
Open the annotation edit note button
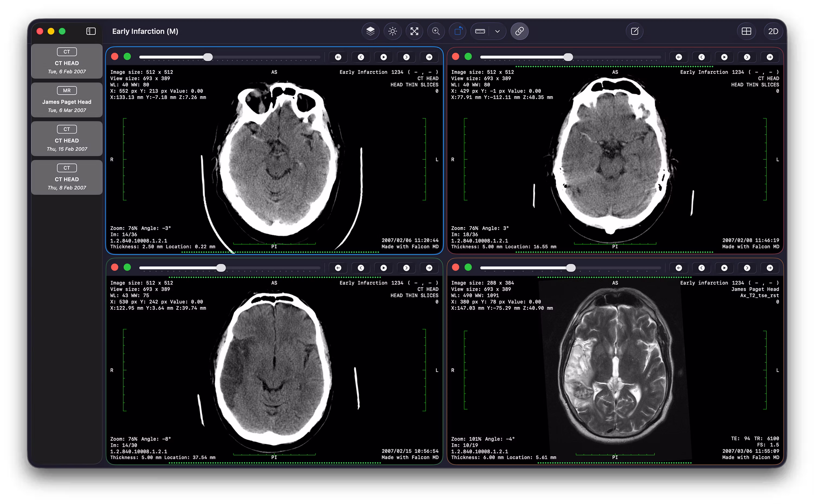tap(634, 31)
